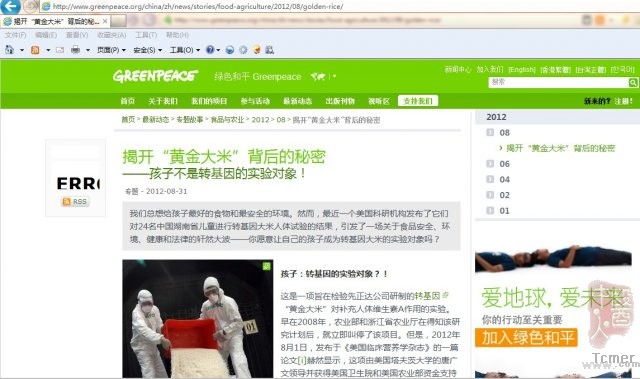640x379 pixels.
Task: Click the 香港繁體 language link
Action: (555, 70)
